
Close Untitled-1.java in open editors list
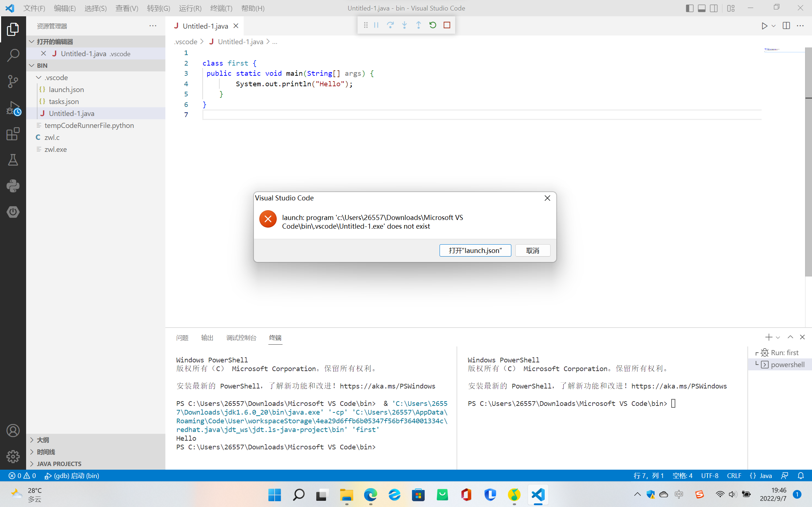click(x=44, y=54)
